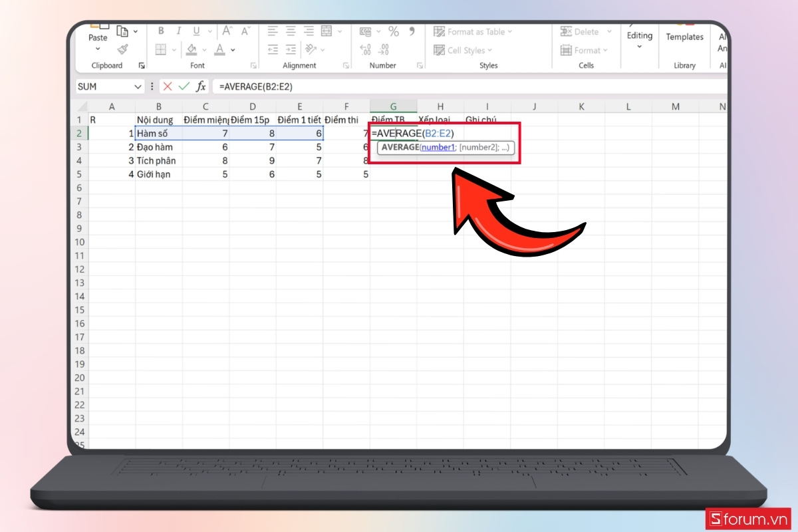Click header cell 'Điểm thi'

(x=346, y=120)
